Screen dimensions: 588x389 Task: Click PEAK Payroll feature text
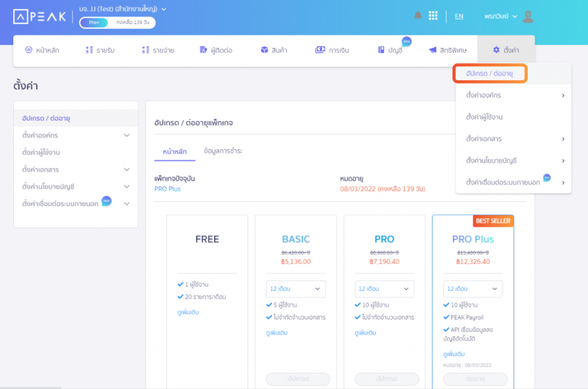point(467,317)
